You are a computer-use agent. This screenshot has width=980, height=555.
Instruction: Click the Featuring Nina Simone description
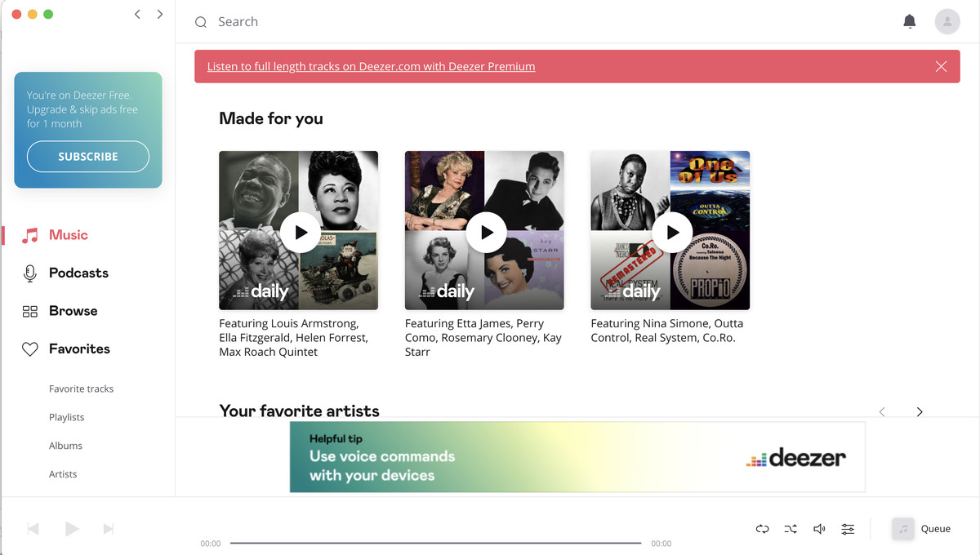coord(667,331)
